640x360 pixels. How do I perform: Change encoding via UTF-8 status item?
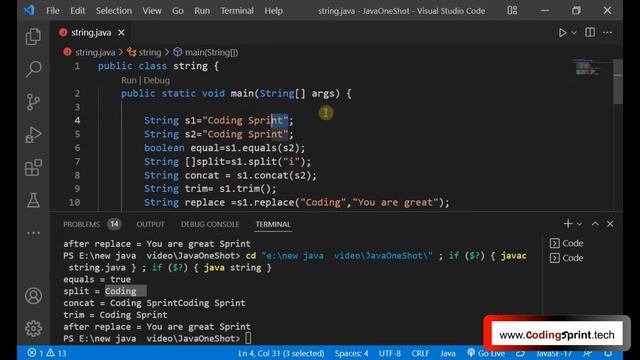[x=390, y=353]
